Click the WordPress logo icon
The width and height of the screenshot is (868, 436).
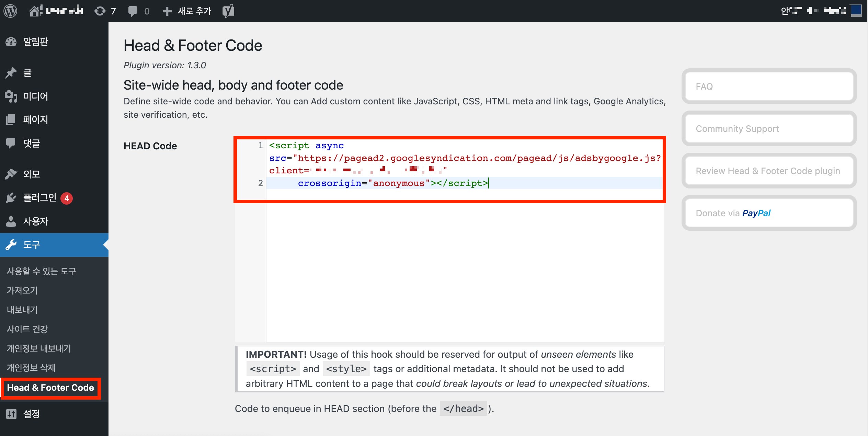click(10, 11)
